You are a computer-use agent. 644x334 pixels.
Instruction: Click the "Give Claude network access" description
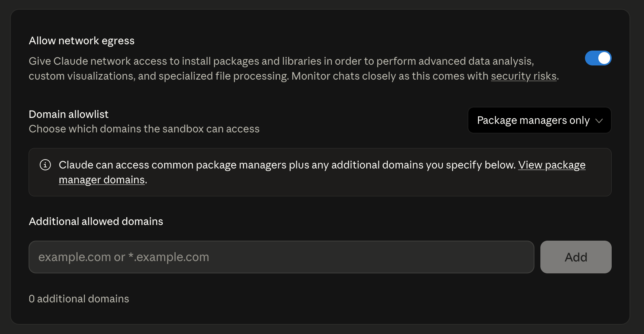point(281,61)
